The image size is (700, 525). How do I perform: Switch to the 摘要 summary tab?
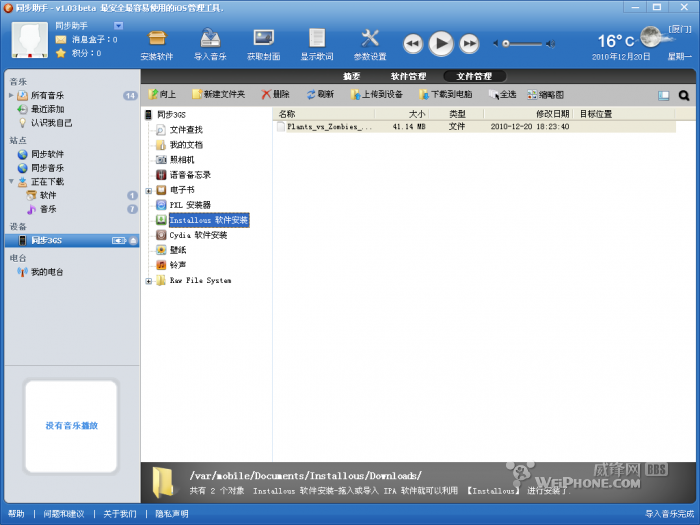click(351, 76)
